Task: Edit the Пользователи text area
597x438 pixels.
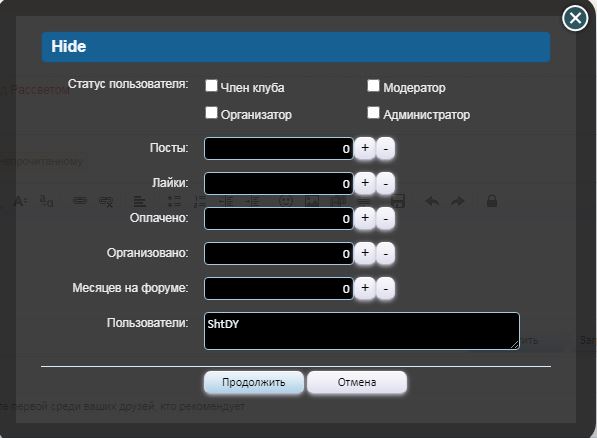Action: tap(362, 331)
